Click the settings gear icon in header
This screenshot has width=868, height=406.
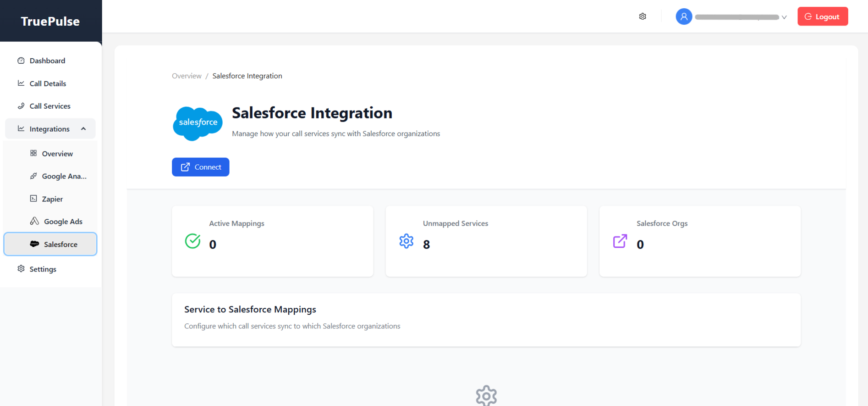(x=643, y=17)
